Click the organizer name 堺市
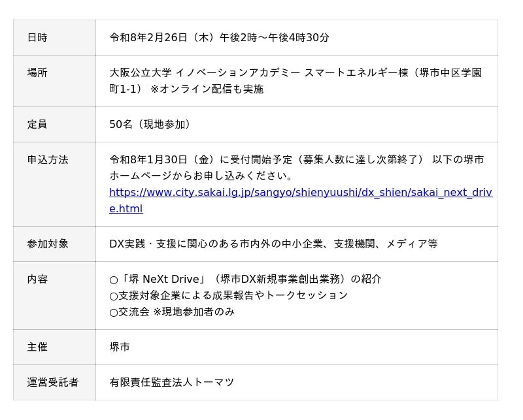The height and width of the screenshot is (420, 523). [x=120, y=347]
